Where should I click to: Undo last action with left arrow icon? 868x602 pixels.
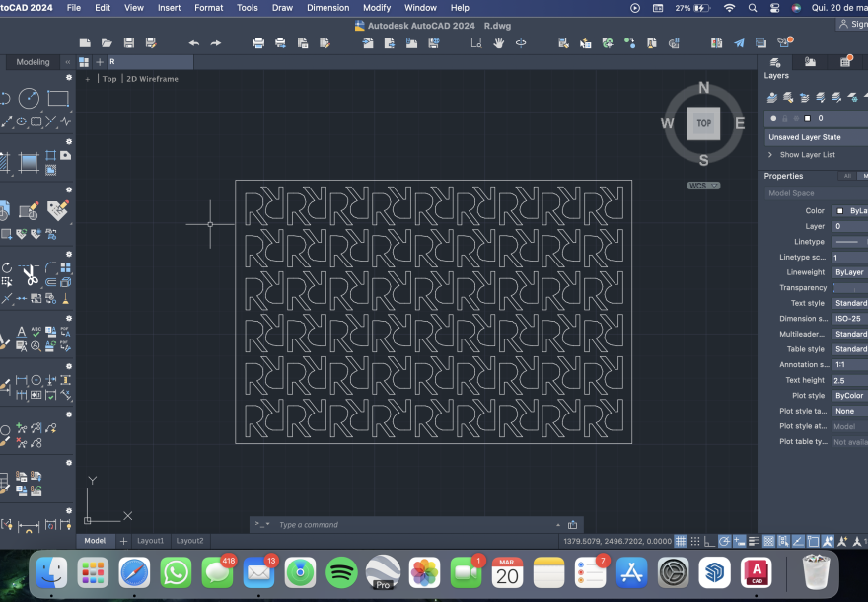(x=193, y=43)
